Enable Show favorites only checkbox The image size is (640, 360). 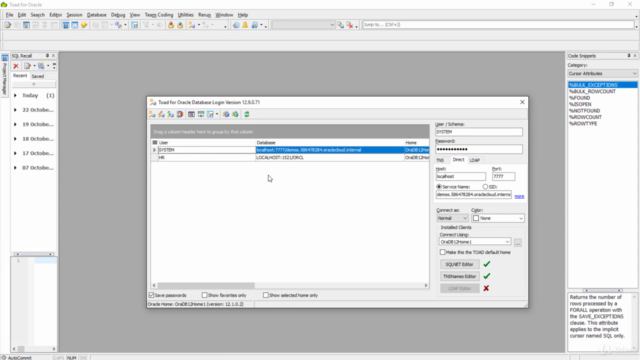click(x=204, y=295)
